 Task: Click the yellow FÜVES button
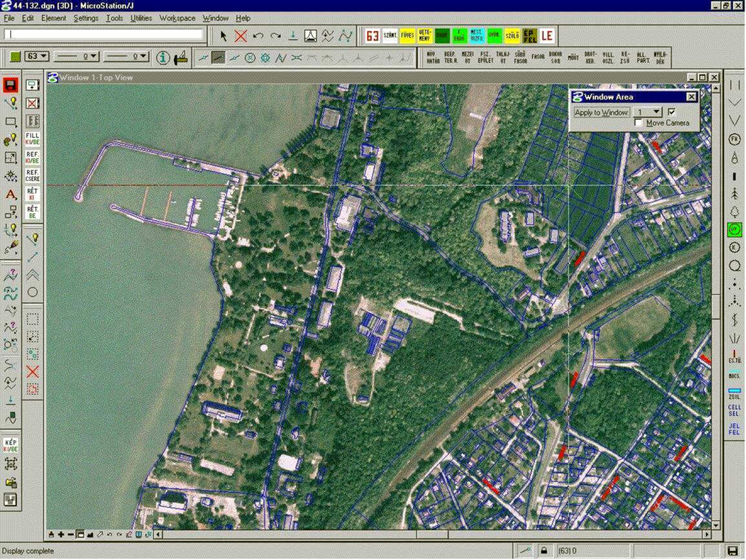407,36
